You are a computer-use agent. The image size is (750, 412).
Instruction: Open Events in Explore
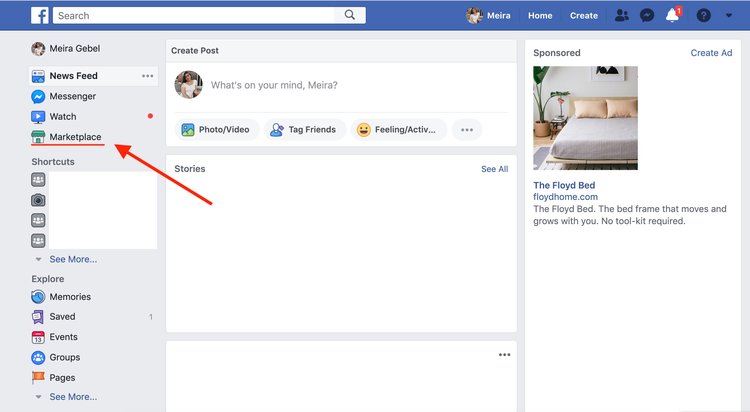tap(63, 337)
